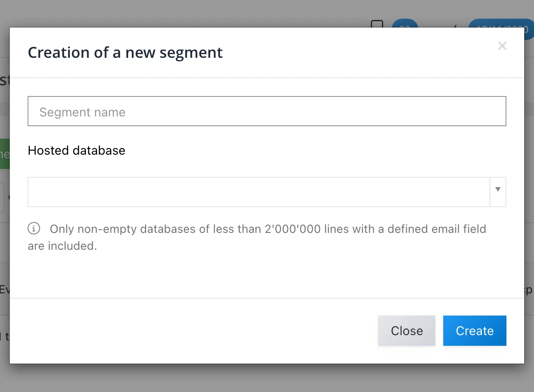Click inside the Segment name field
Viewport: 534px width, 392px height.
click(x=267, y=111)
